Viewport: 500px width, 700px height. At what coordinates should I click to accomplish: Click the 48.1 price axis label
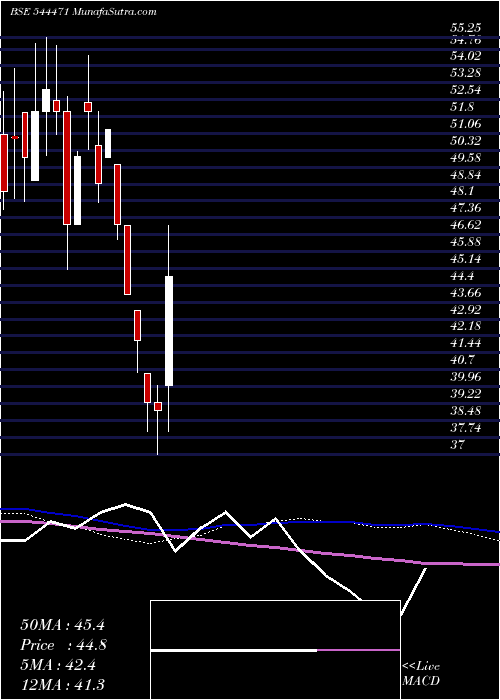pos(462,192)
